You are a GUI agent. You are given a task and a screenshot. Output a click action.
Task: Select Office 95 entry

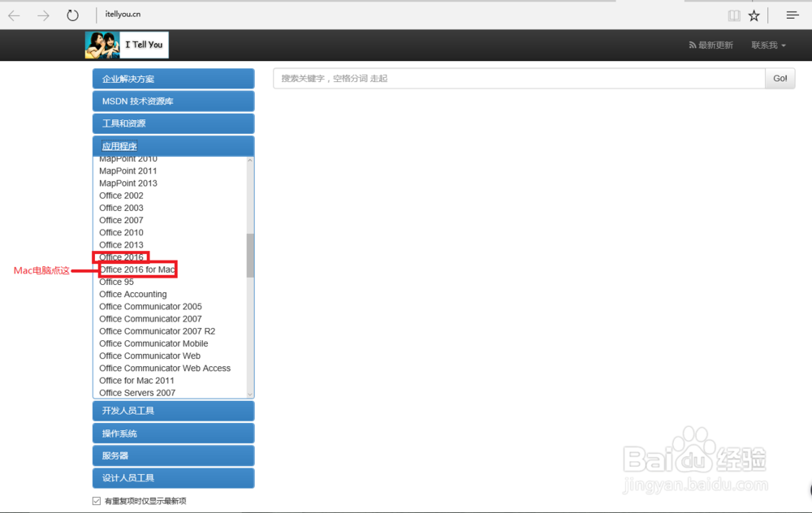pyautogui.click(x=116, y=282)
